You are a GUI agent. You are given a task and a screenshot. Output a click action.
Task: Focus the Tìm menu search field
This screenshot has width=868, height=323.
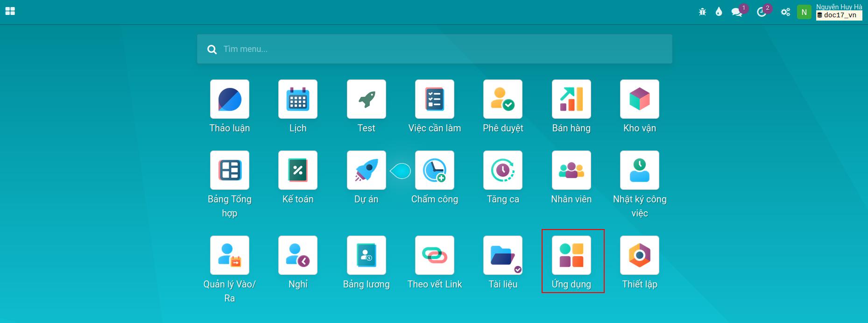pos(435,49)
